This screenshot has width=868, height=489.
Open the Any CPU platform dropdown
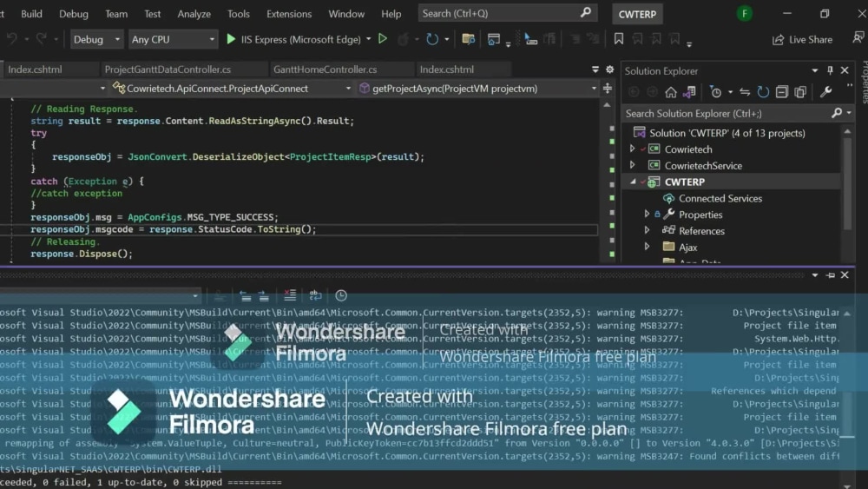pyautogui.click(x=173, y=39)
